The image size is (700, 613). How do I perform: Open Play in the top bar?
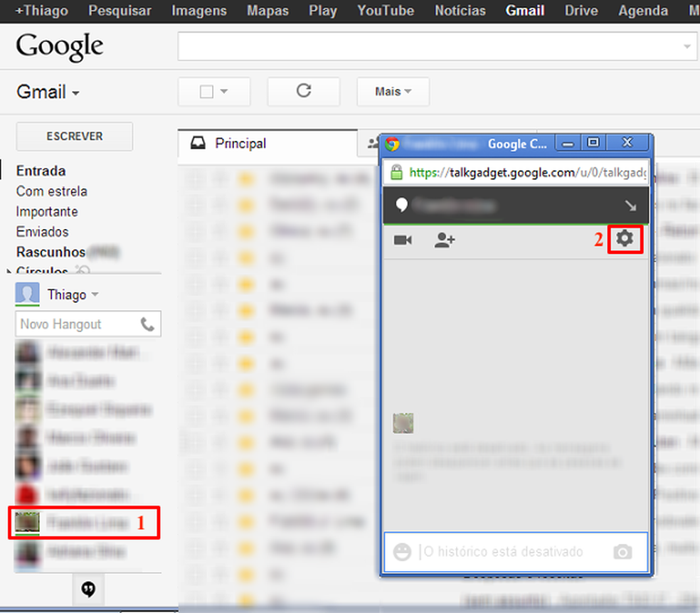323,11
